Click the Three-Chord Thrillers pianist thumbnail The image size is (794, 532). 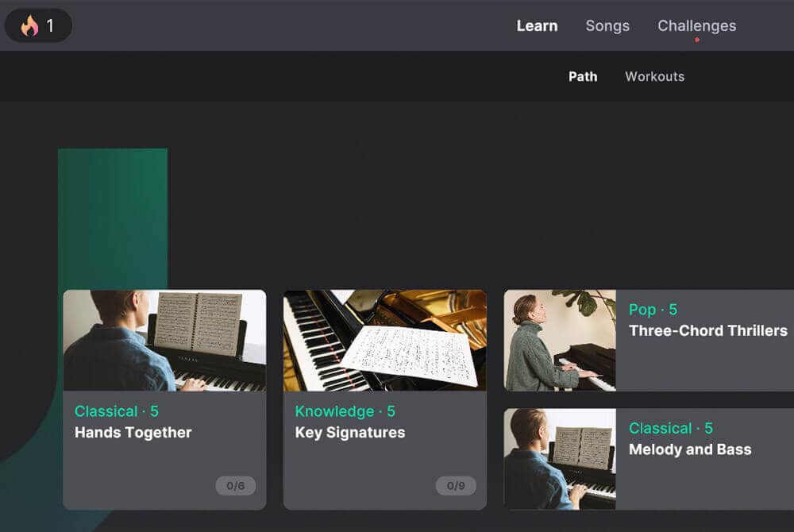pyautogui.click(x=559, y=341)
